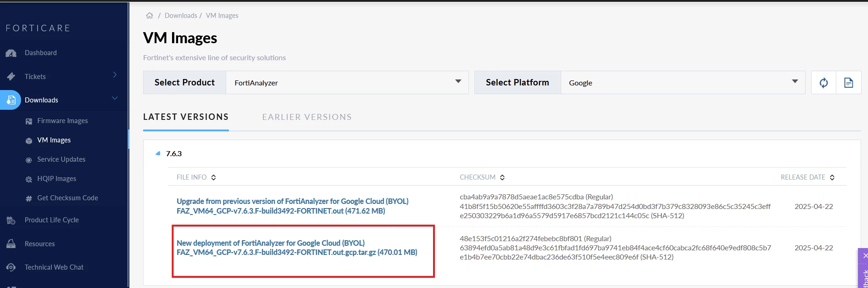Select VM Images sidebar item
The width and height of the screenshot is (868, 288).
click(x=54, y=140)
